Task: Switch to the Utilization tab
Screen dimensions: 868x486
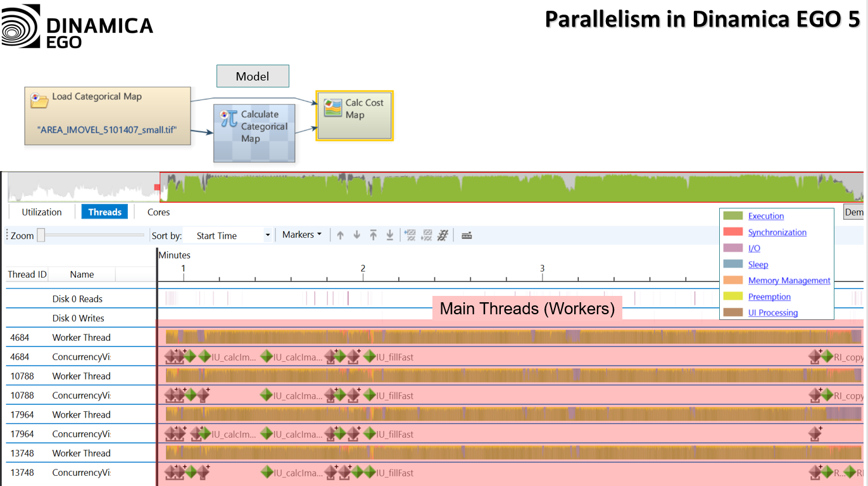Action: 42,212
